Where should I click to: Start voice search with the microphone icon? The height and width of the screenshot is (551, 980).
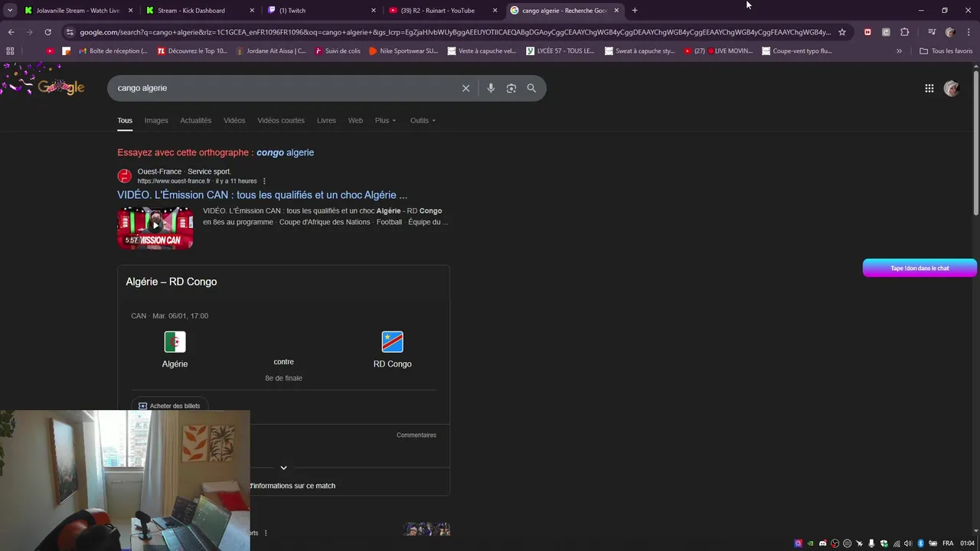tap(491, 88)
